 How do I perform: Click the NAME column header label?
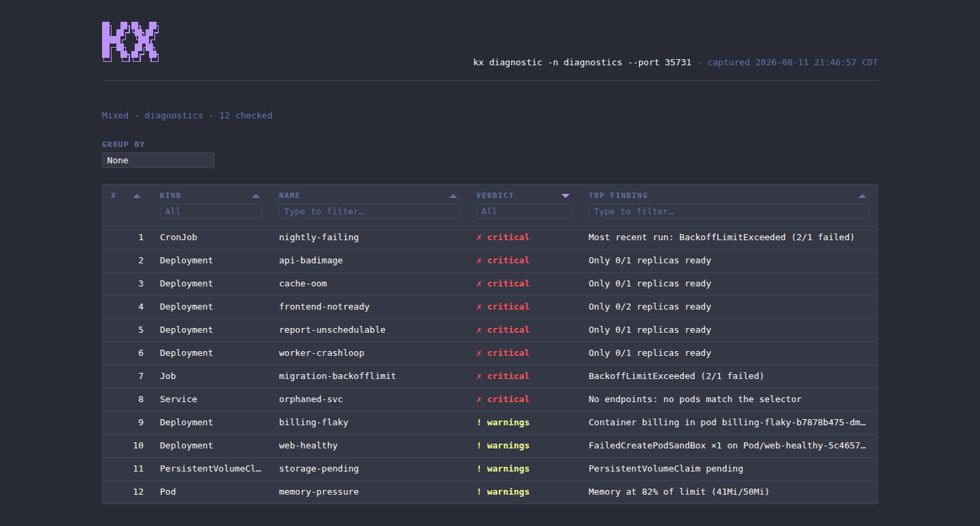[x=289, y=195]
